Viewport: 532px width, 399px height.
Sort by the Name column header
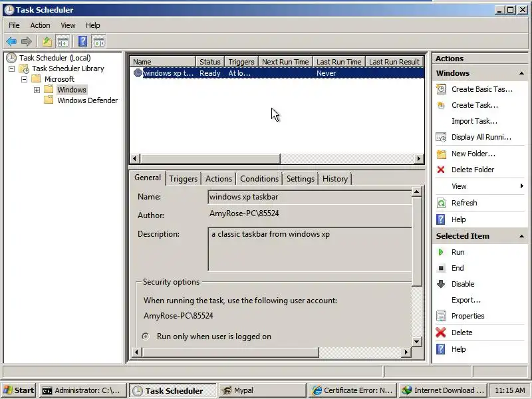point(162,62)
